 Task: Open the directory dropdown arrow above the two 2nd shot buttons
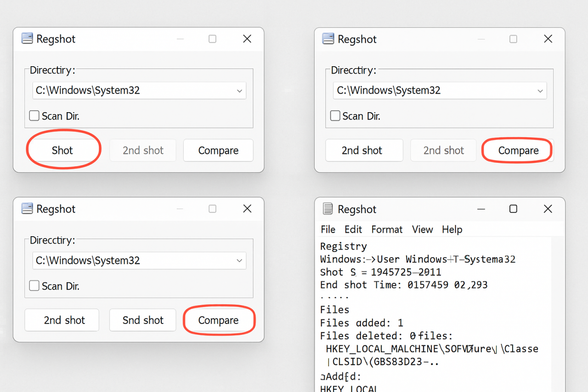[x=540, y=91]
